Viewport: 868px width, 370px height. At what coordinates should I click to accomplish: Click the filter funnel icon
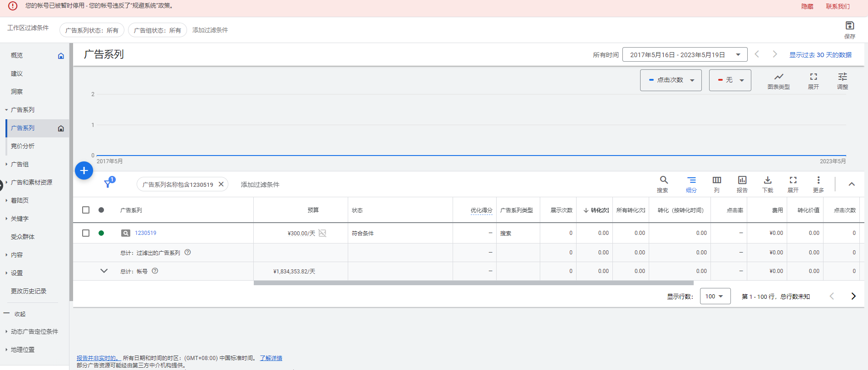[x=108, y=184]
